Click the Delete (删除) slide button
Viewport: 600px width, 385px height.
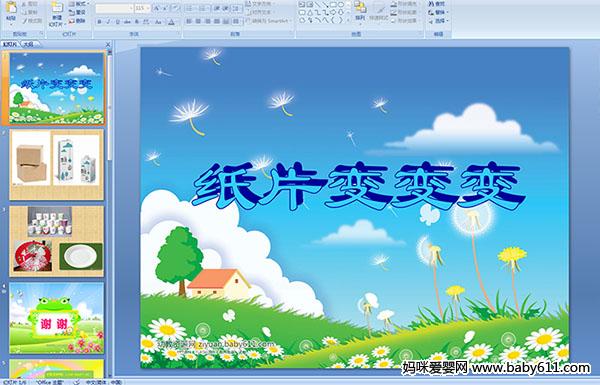77,21
